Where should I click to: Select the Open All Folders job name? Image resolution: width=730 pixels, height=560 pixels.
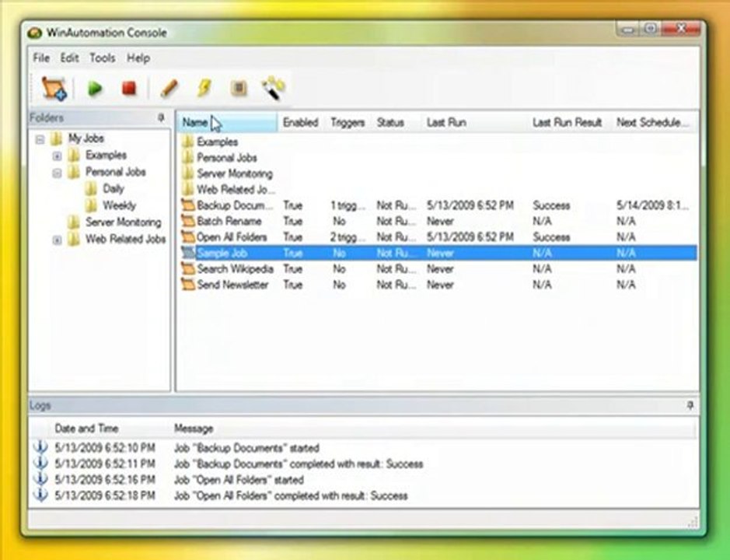point(232,237)
